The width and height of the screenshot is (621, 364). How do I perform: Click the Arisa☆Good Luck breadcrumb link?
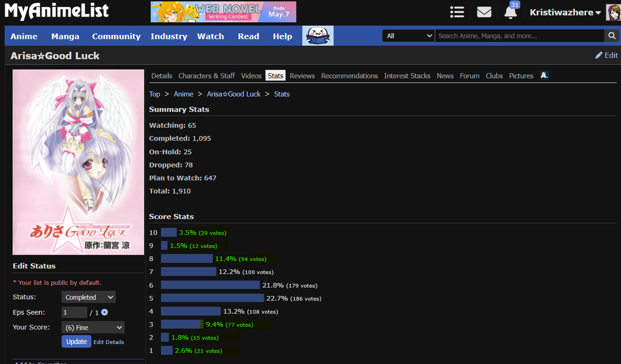click(x=234, y=94)
